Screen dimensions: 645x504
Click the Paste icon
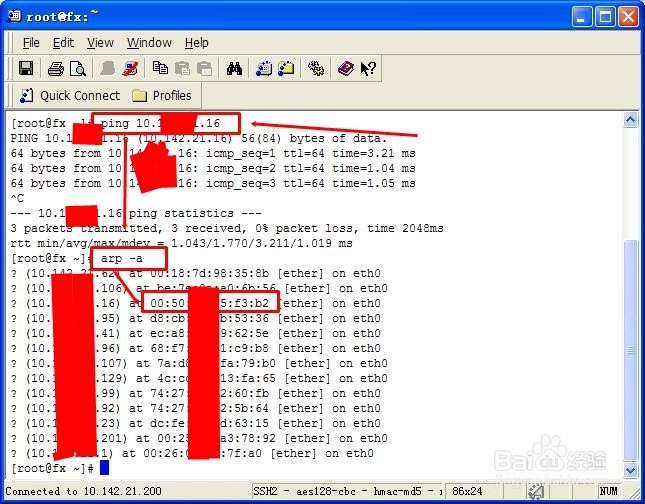coord(182,68)
